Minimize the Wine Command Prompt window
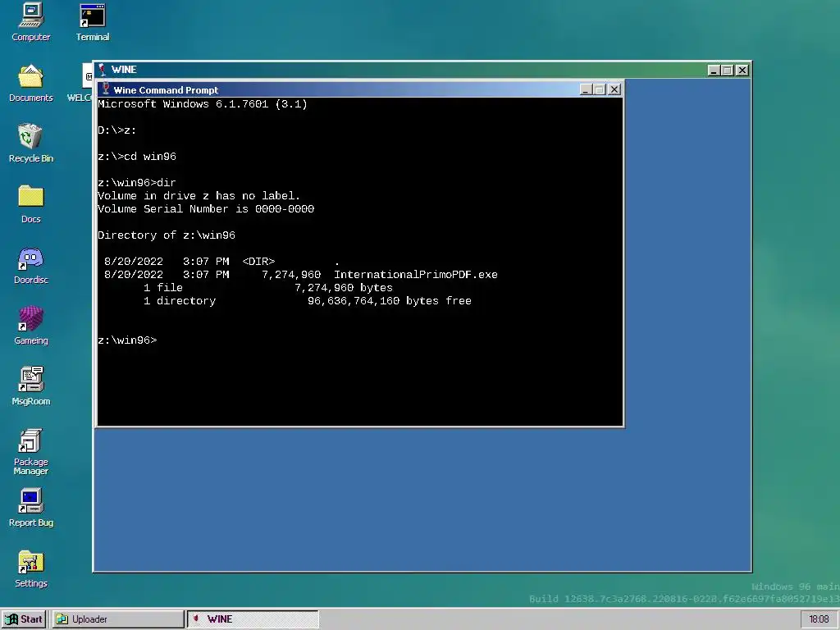840x630 pixels. (x=586, y=89)
